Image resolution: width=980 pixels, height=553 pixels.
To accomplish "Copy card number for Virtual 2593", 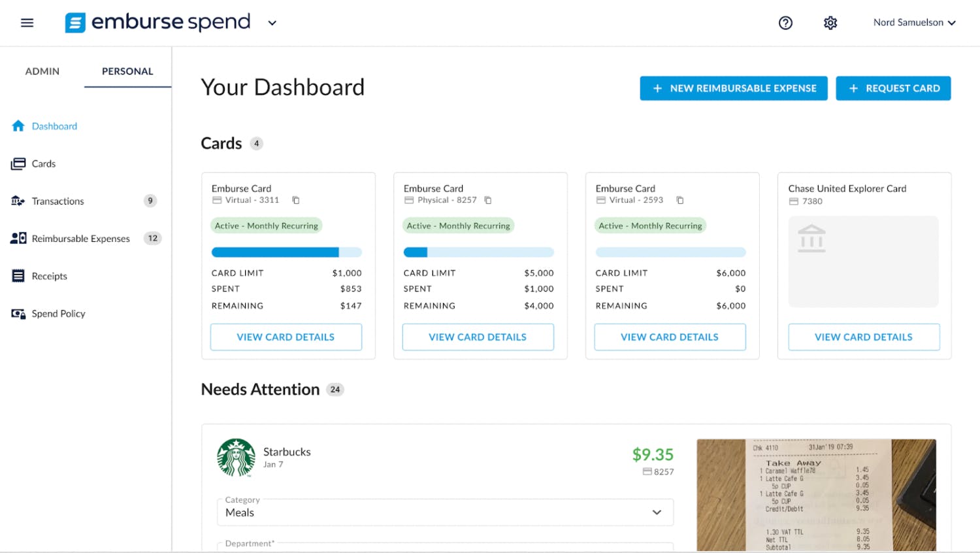I will coord(680,200).
